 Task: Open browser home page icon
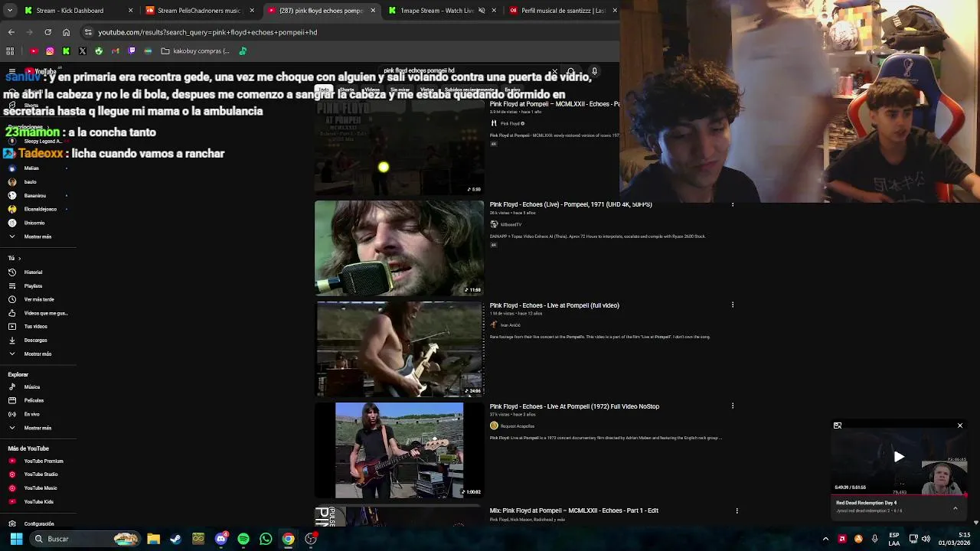pos(66,32)
